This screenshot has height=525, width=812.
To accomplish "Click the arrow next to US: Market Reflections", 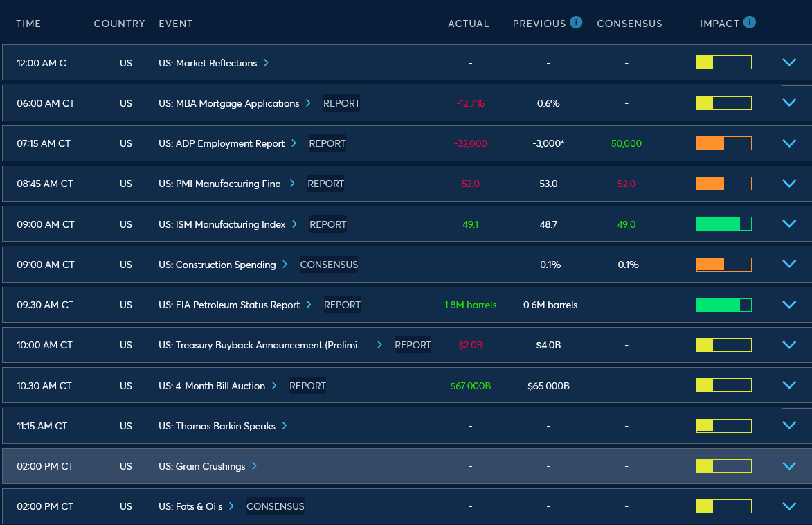I will pyautogui.click(x=267, y=62).
